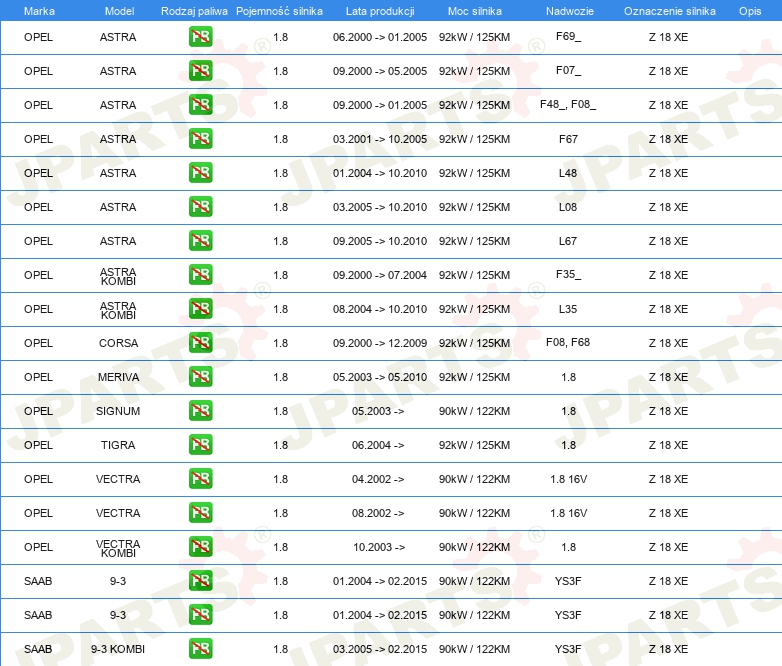Image resolution: width=782 pixels, height=666 pixels.
Task: Select the L48 body code cell
Action: 568,173
